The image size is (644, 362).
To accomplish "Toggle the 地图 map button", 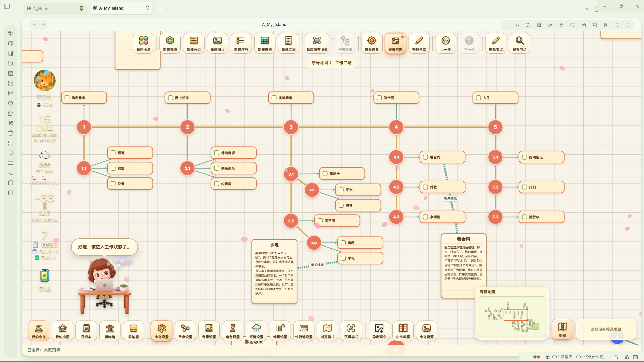I will tap(562, 329).
